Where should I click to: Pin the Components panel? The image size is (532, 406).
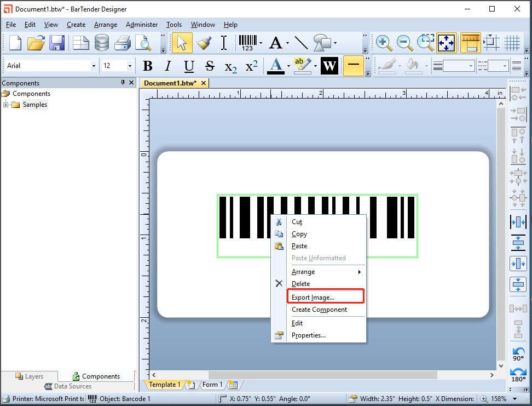[123, 83]
